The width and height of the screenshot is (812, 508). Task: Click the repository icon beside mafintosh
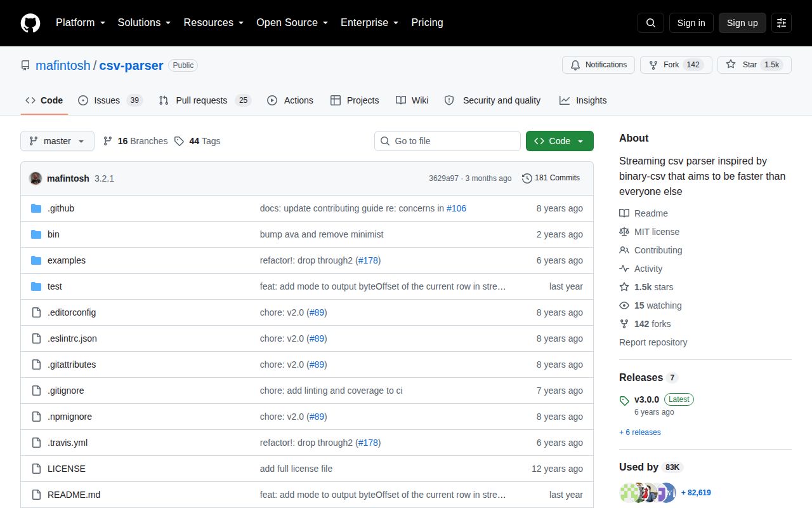25,65
